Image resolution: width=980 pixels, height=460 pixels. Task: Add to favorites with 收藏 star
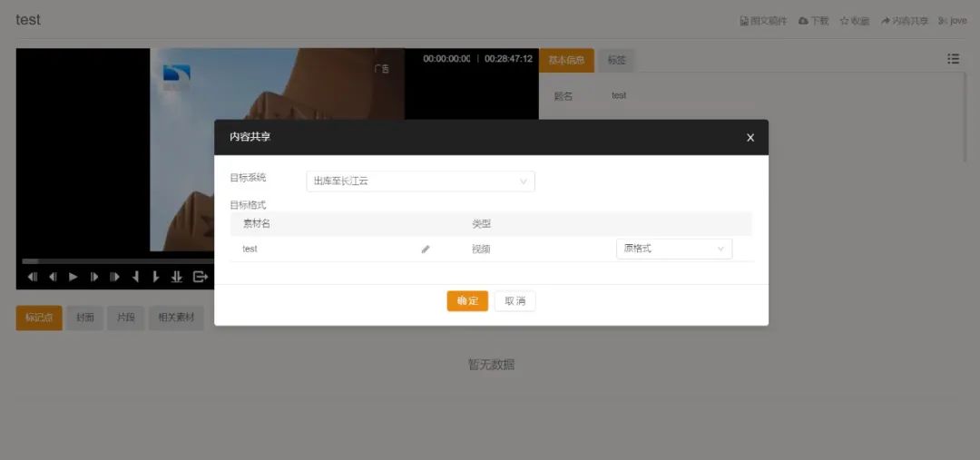[x=855, y=21]
